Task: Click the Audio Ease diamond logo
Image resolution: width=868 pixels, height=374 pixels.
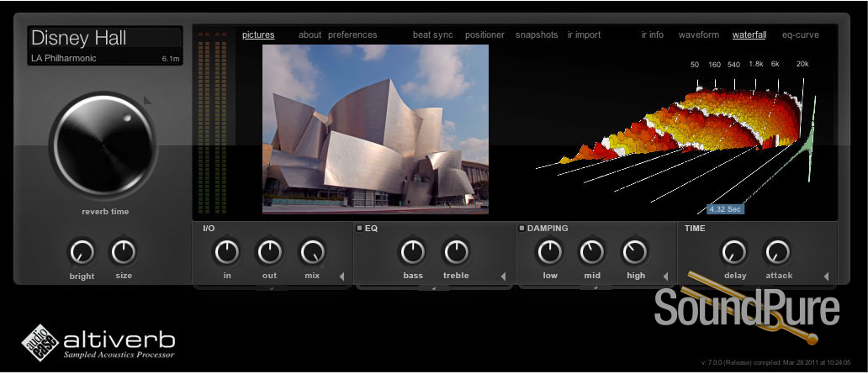Action: pyautogui.click(x=40, y=342)
